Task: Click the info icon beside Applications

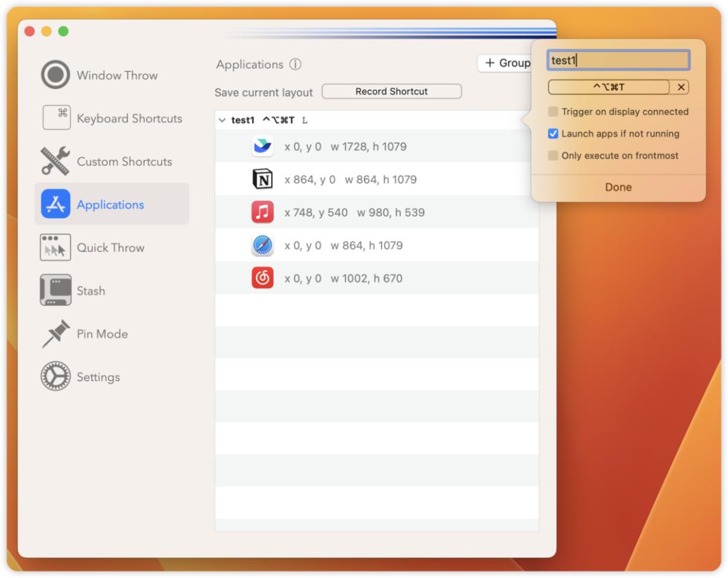Action: coord(295,64)
